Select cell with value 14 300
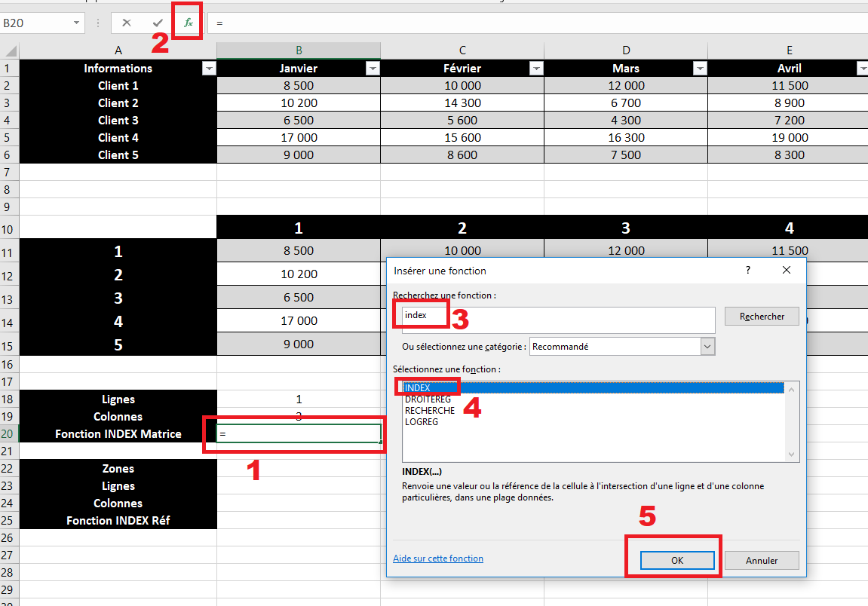The height and width of the screenshot is (606, 868). point(462,103)
